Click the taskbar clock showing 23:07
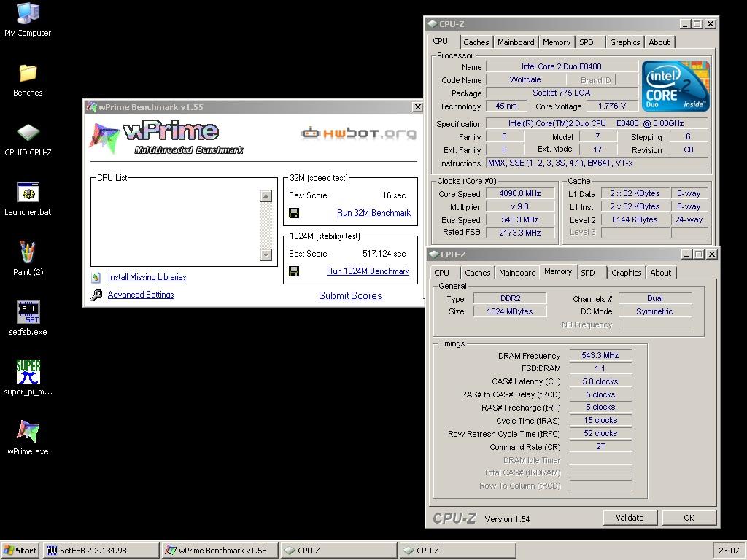The height and width of the screenshot is (560, 747). tap(729, 551)
